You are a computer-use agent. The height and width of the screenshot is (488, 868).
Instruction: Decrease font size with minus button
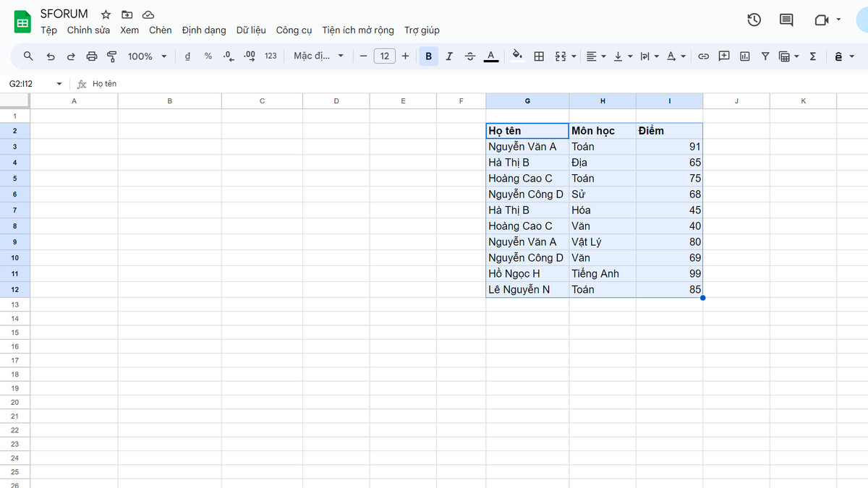point(364,56)
